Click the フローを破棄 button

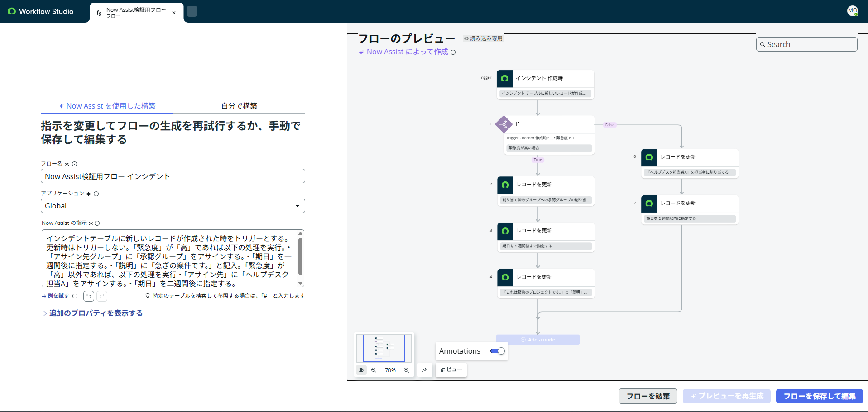tap(647, 396)
